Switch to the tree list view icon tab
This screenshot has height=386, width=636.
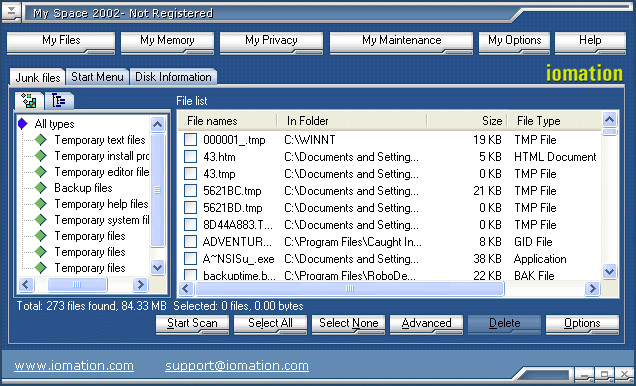pyautogui.click(x=59, y=101)
